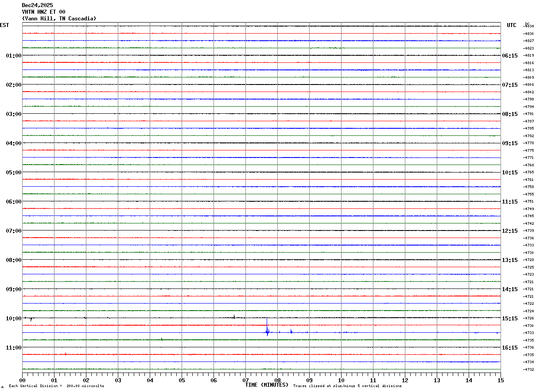
Task: Click the 15:15 UTC time label
Action: coord(510,319)
